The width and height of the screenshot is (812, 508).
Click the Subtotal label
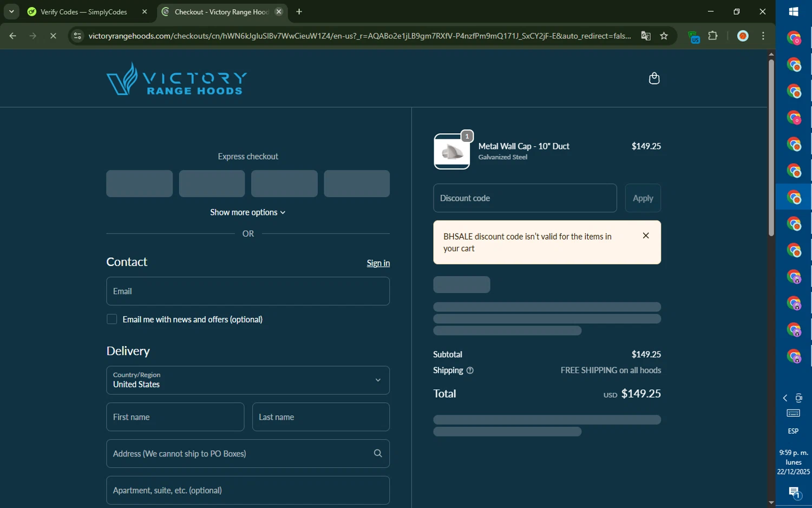coord(447,354)
